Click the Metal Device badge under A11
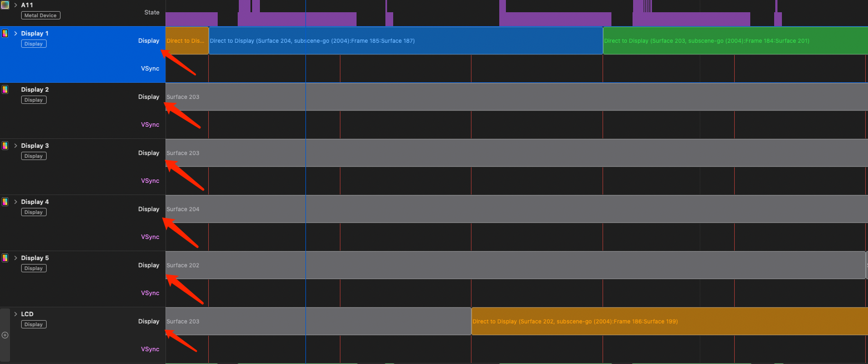Viewport: 868px width, 364px height. (x=41, y=16)
